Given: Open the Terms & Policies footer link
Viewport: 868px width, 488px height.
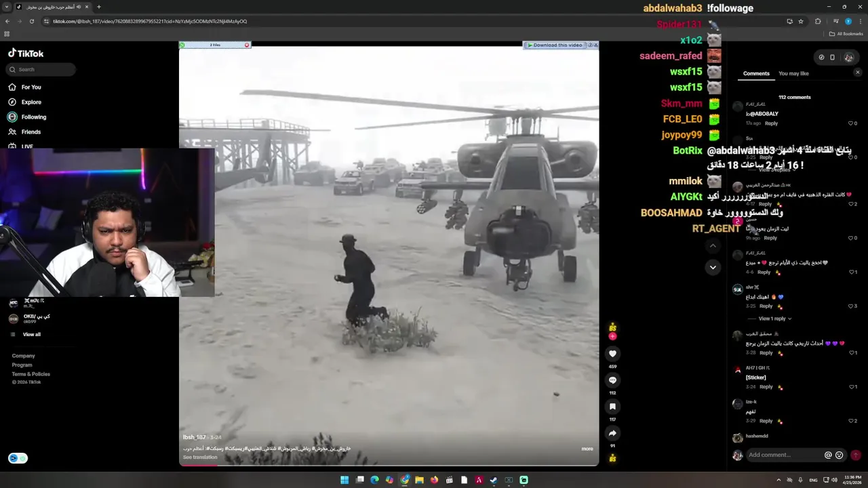Looking at the screenshot, I should coord(31,374).
